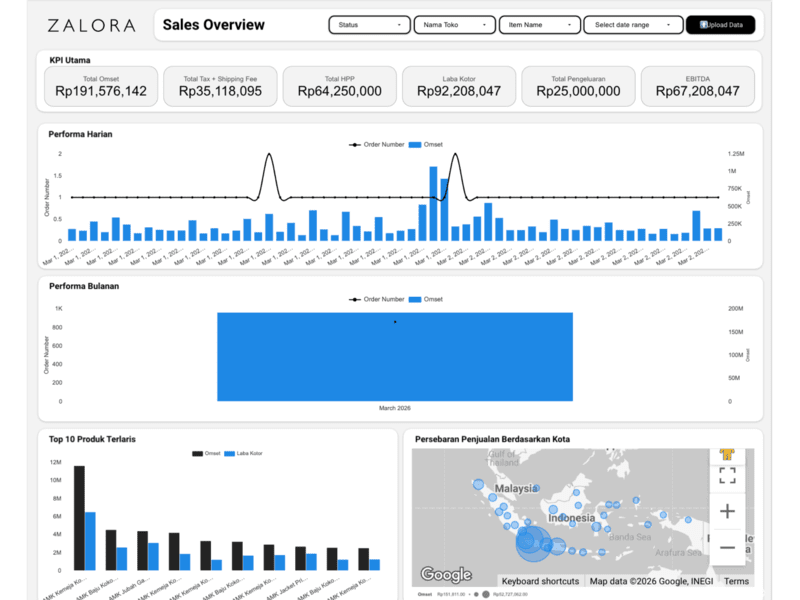This screenshot has height=600, width=800.
Task: Click the March 2026 monthly bar
Action: click(395, 357)
